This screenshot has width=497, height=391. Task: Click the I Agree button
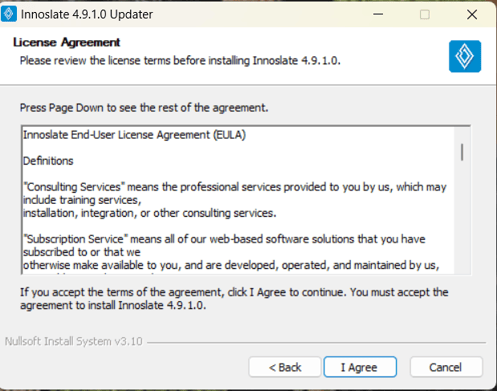(x=360, y=367)
